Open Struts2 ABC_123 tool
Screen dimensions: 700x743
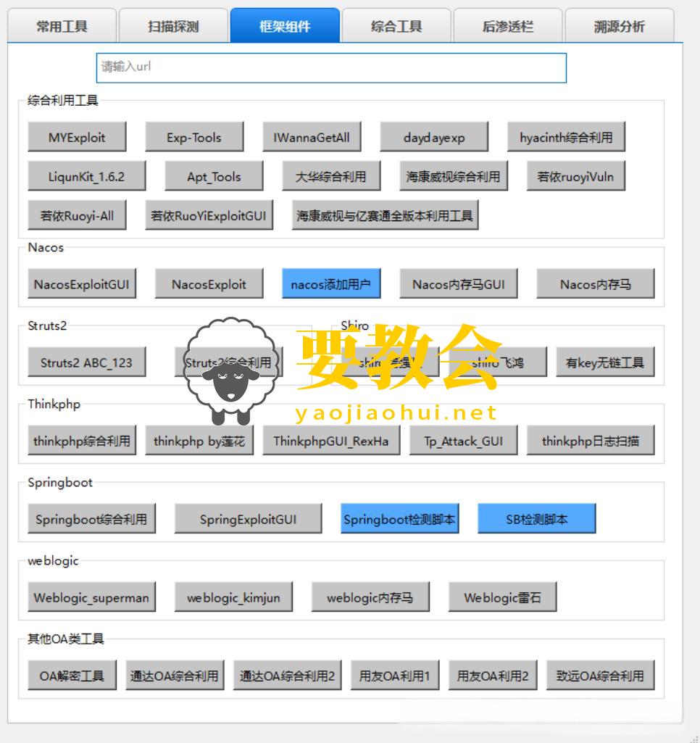[x=87, y=362]
